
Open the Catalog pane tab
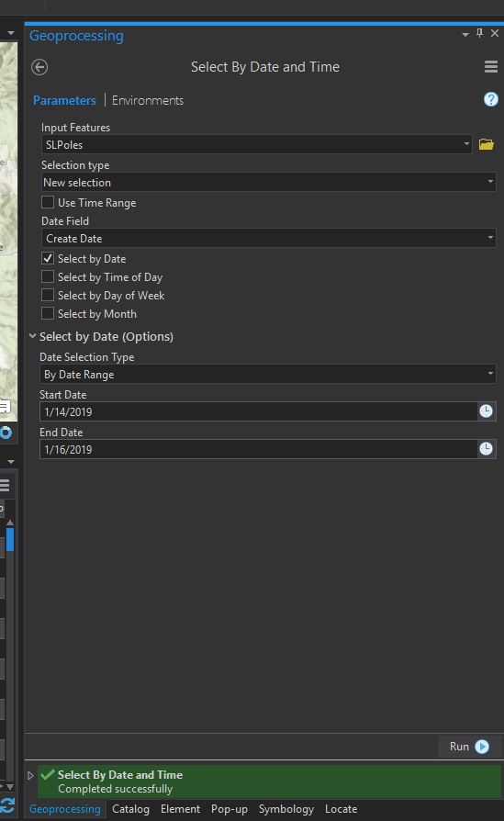point(131,809)
